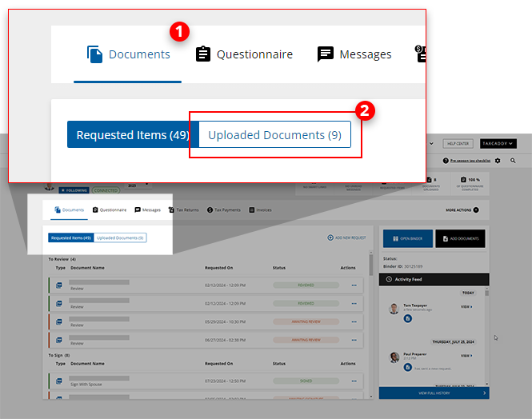Open actions ellipsis for first To Review row
The width and height of the screenshot is (532, 419).
click(x=354, y=285)
